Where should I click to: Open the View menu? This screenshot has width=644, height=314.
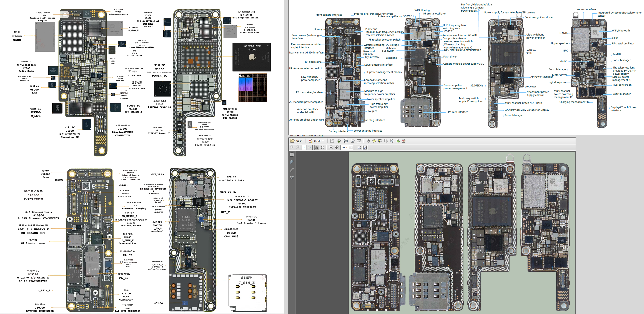(x=303, y=136)
